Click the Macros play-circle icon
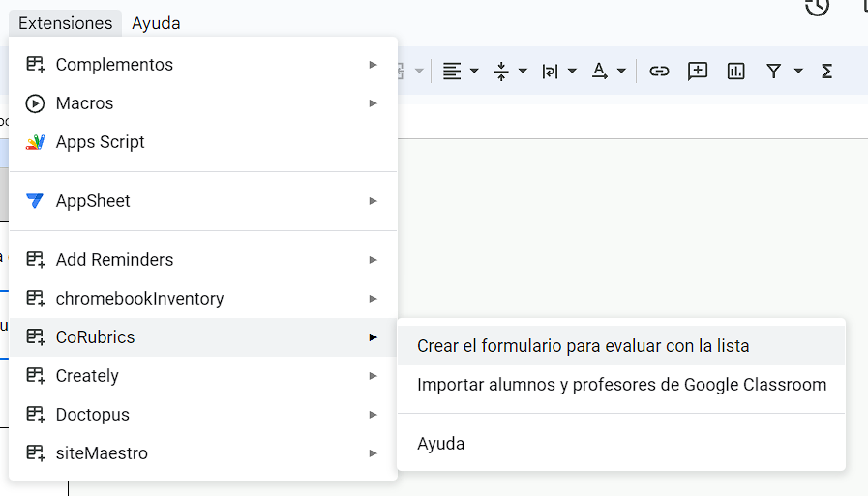Screen dimensions: 868x496 [x=35, y=103]
